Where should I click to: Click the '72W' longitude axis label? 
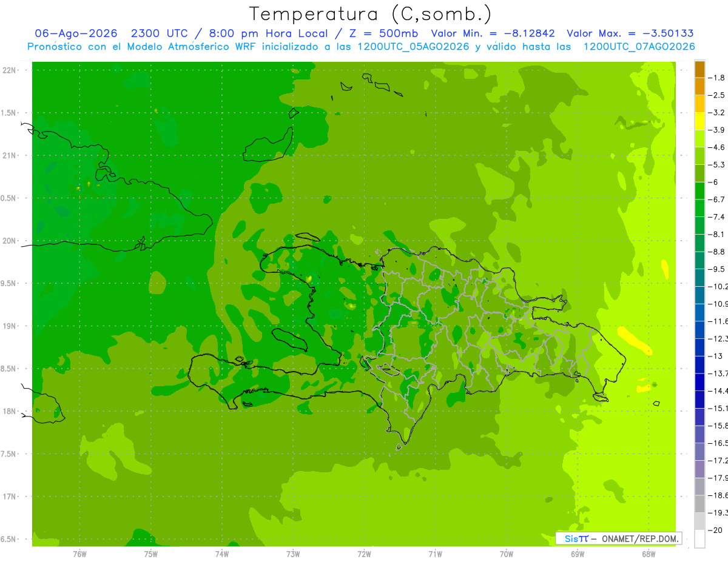tap(364, 554)
